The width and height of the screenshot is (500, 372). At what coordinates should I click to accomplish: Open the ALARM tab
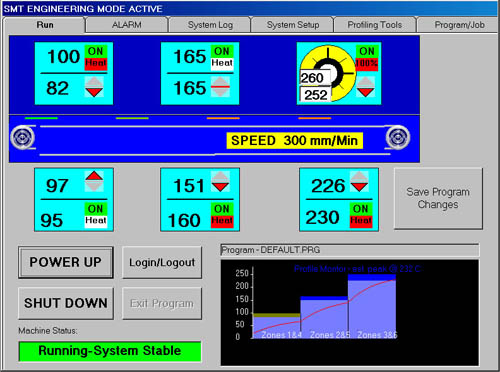point(126,25)
